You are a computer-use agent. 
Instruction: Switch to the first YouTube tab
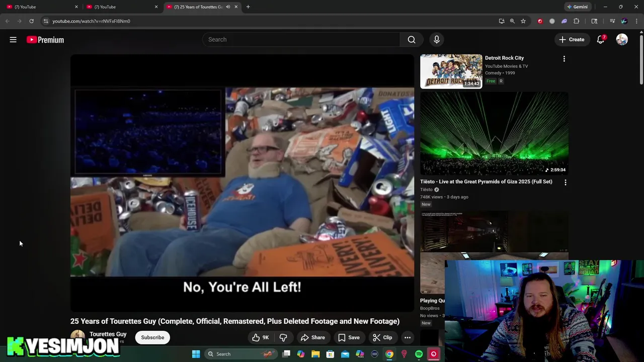40,7
